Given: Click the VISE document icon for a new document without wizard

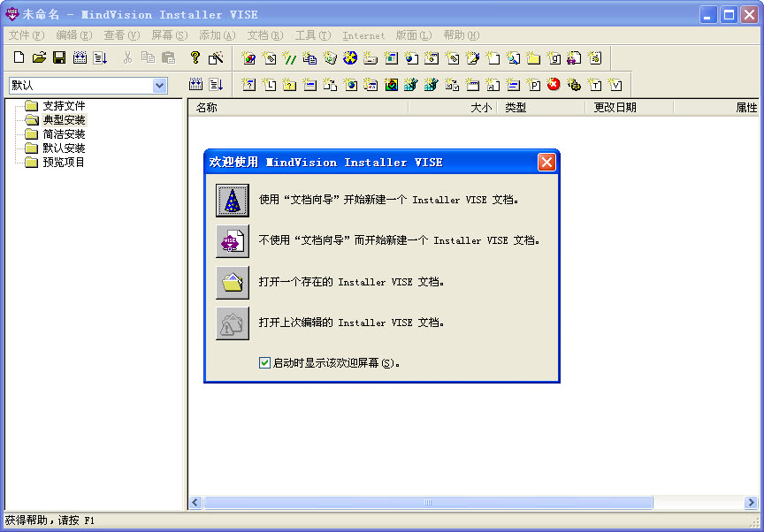Looking at the screenshot, I should point(233,241).
